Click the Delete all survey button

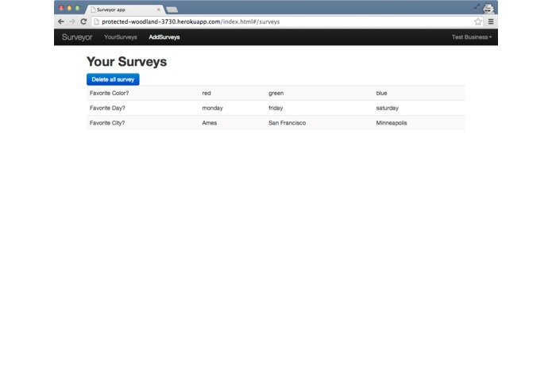[x=113, y=79]
